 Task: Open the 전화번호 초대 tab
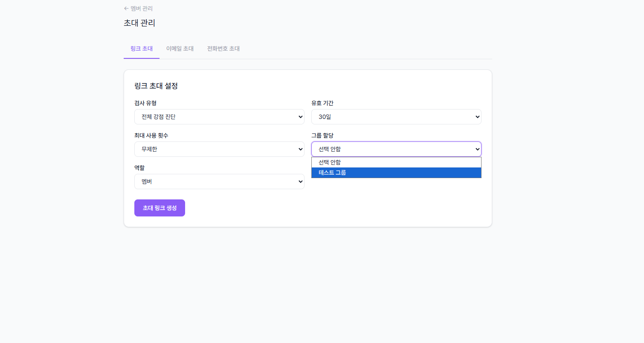click(223, 49)
